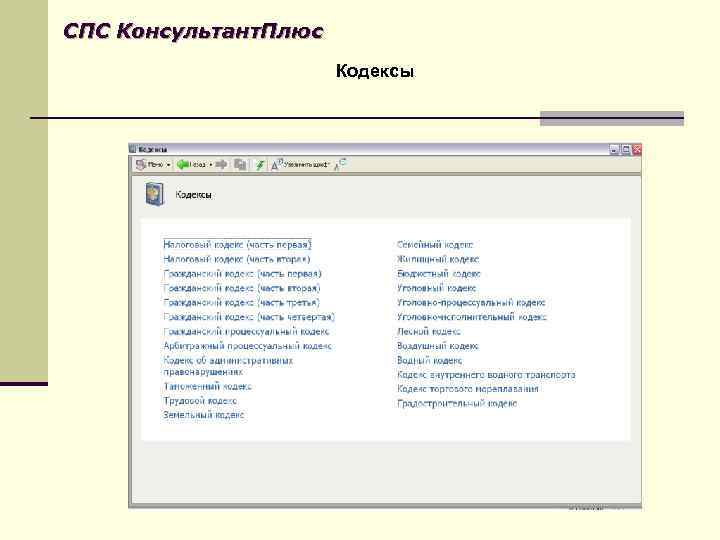The height and width of the screenshot is (540, 720).
Task: Open the Уголовно-процессуальный кодекс link
Action: [x=471, y=303]
